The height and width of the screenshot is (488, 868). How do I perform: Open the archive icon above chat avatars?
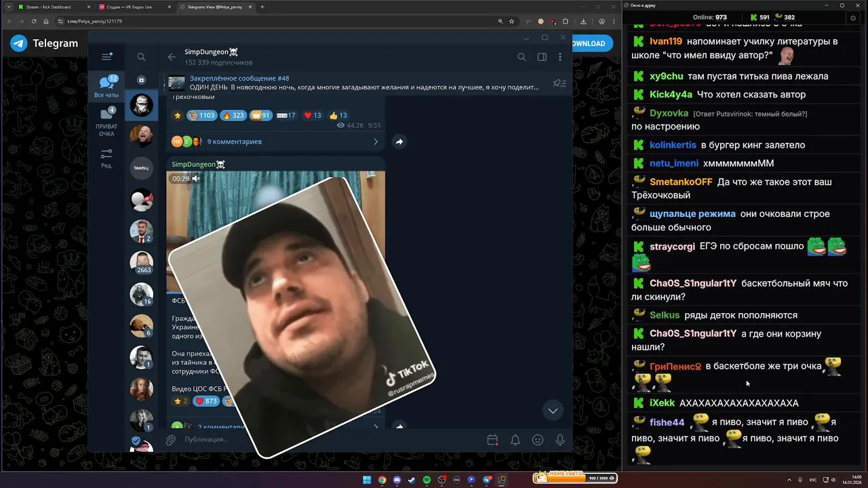click(141, 80)
